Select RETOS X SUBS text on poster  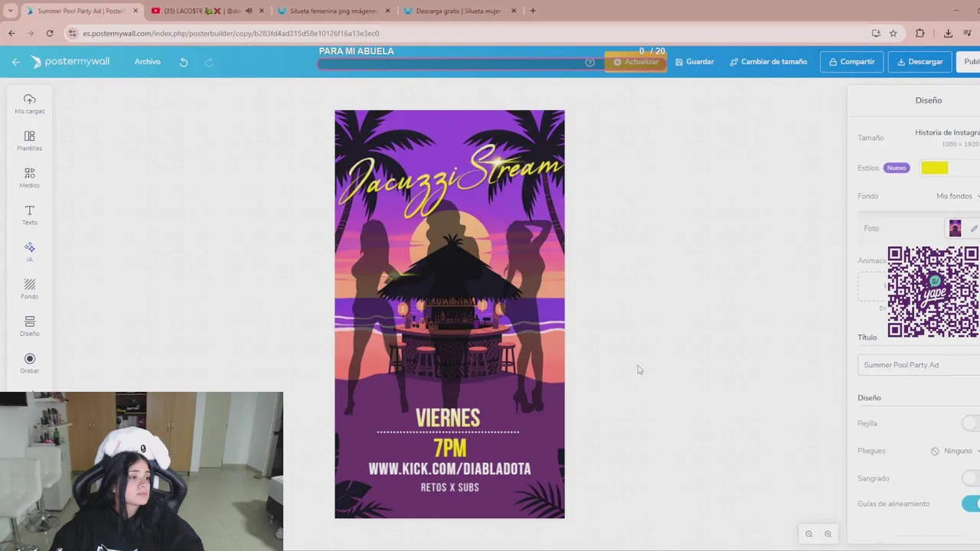[449, 487]
